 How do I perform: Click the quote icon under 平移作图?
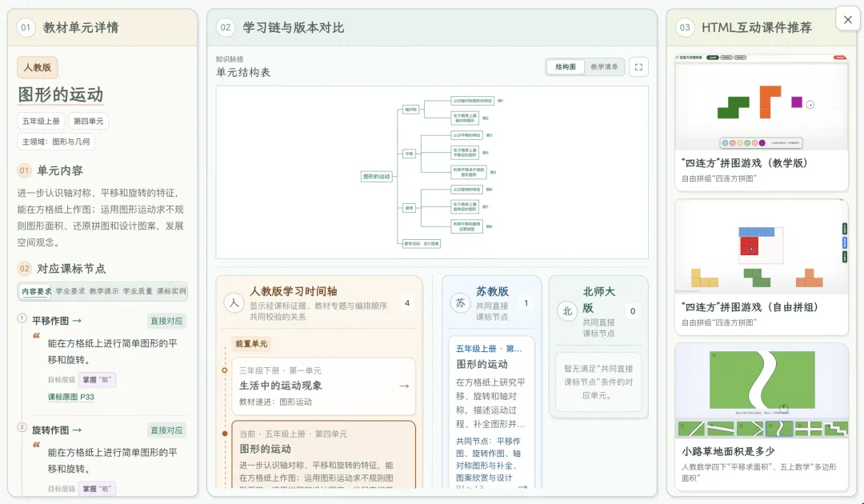coord(36,335)
